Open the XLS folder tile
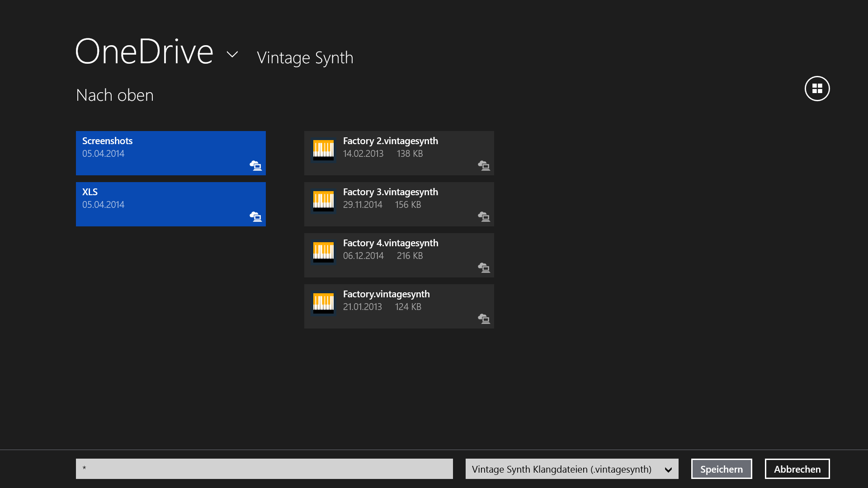The image size is (868, 488). coord(170,204)
